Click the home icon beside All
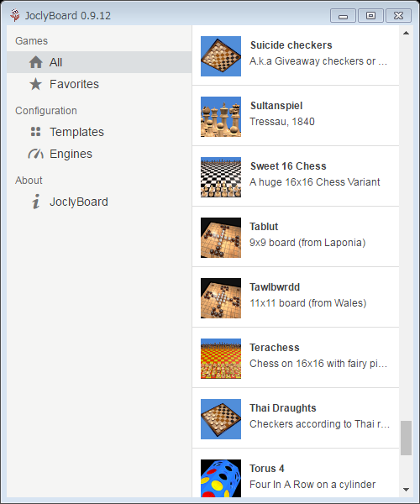 coord(35,62)
